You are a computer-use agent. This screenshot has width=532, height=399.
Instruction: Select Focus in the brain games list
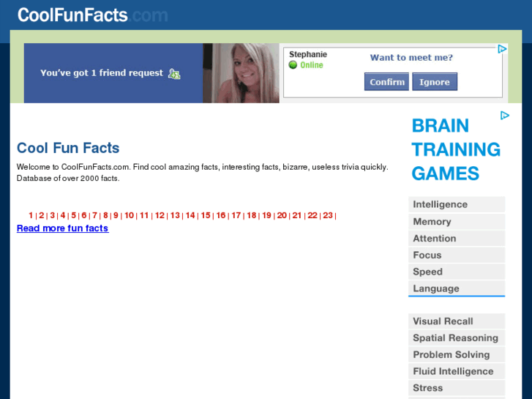pyautogui.click(x=457, y=255)
